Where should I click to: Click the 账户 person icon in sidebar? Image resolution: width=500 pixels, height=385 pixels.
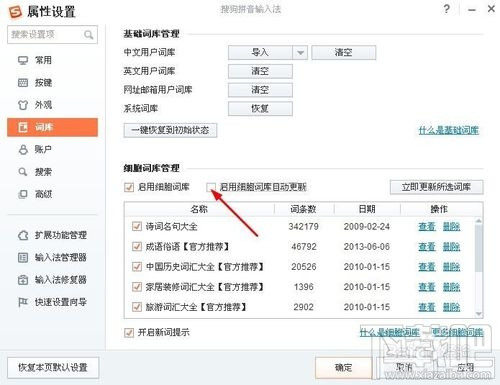(x=23, y=149)
